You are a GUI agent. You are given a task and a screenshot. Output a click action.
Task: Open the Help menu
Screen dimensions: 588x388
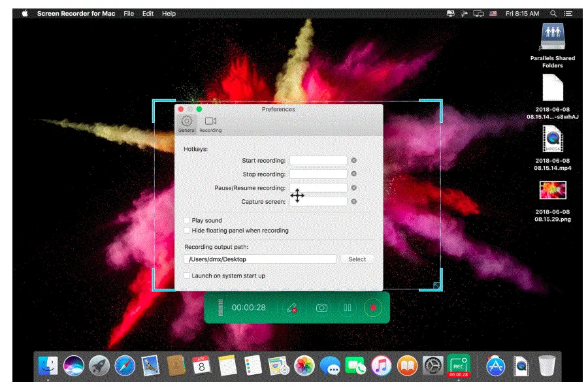[x=169, y=14]
